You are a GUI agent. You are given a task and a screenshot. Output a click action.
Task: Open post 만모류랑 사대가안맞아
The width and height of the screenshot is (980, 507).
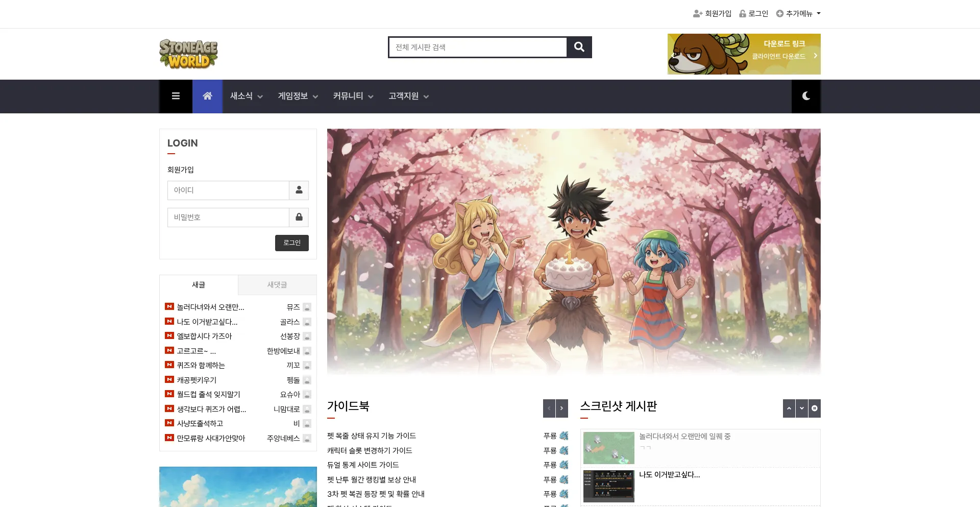[x=211, y=439]
